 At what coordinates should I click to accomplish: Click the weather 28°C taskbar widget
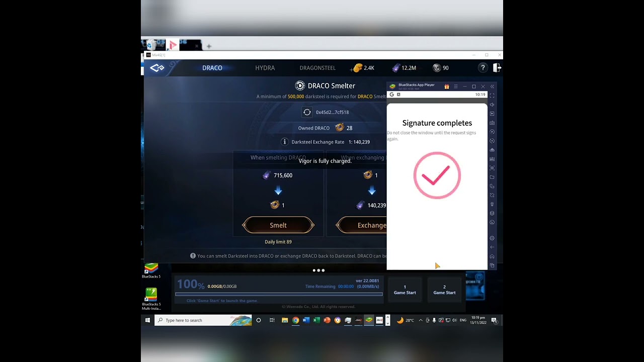(x=405, y=320)
